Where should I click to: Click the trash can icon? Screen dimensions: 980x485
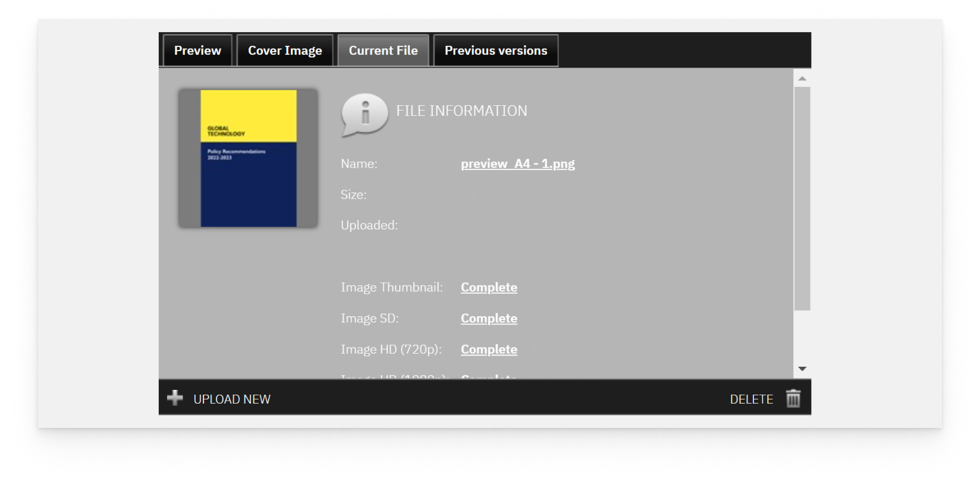click(x=793, y=398)
